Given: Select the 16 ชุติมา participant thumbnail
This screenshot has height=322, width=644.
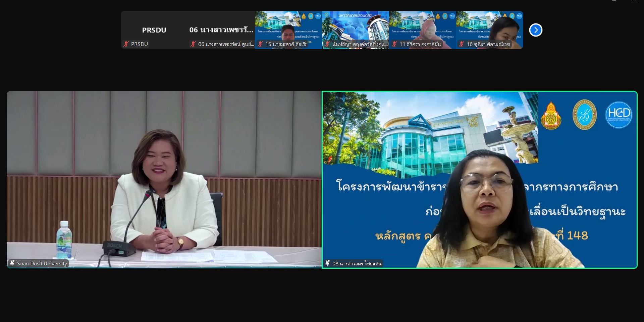Looking at the screenshot, I should point(490,30).
